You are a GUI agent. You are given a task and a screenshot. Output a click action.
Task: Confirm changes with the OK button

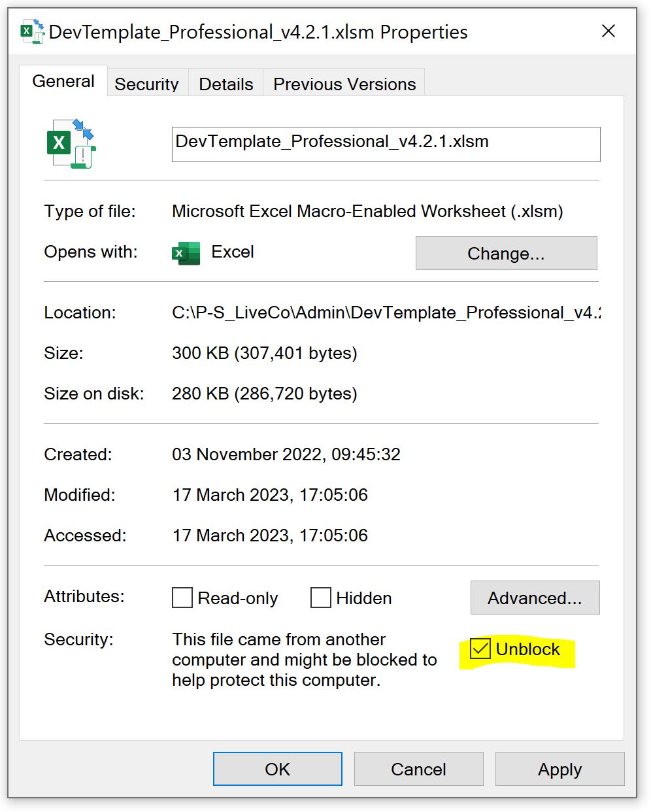[x=277, y=769]
